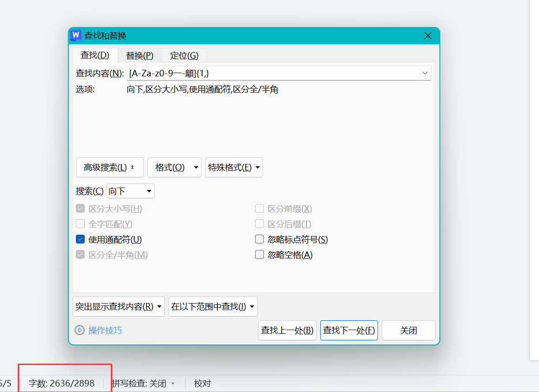The image size is (539, 392).
Task: Click the 查找上一处(B) button
Action: point(287,331)
